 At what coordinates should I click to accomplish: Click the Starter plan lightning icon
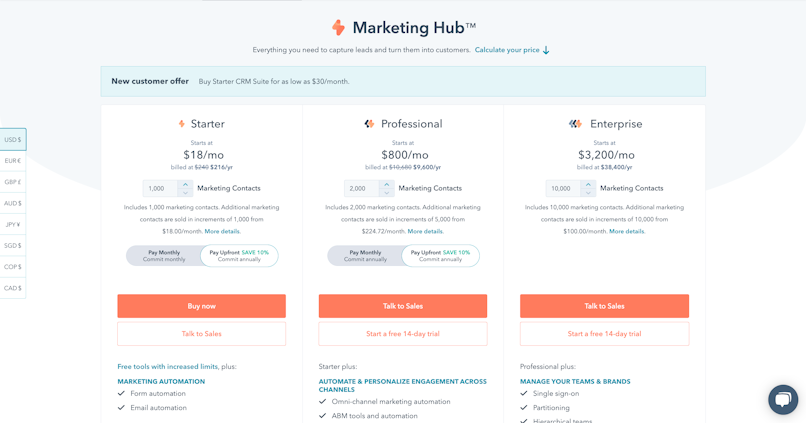[x=181, y=124]
